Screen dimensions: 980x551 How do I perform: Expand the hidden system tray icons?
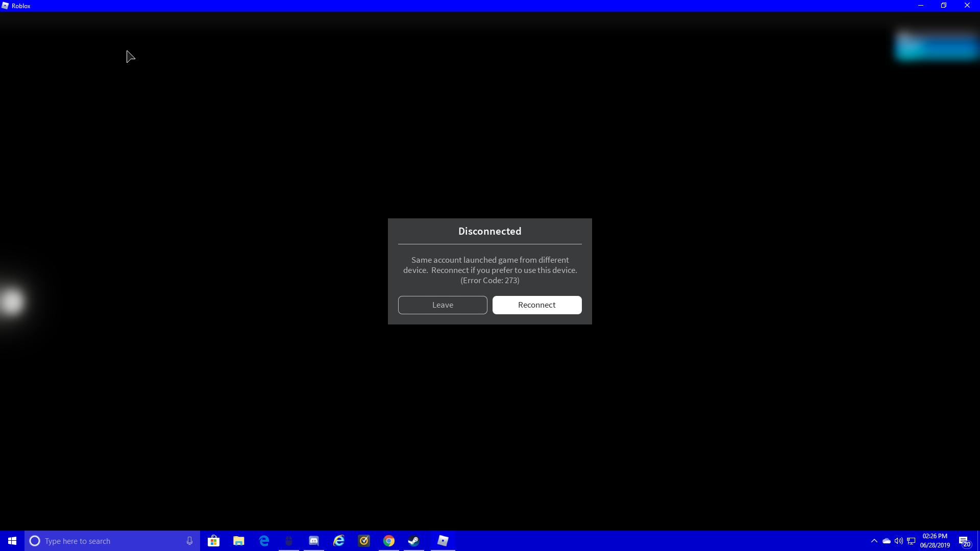coord(874,541)
